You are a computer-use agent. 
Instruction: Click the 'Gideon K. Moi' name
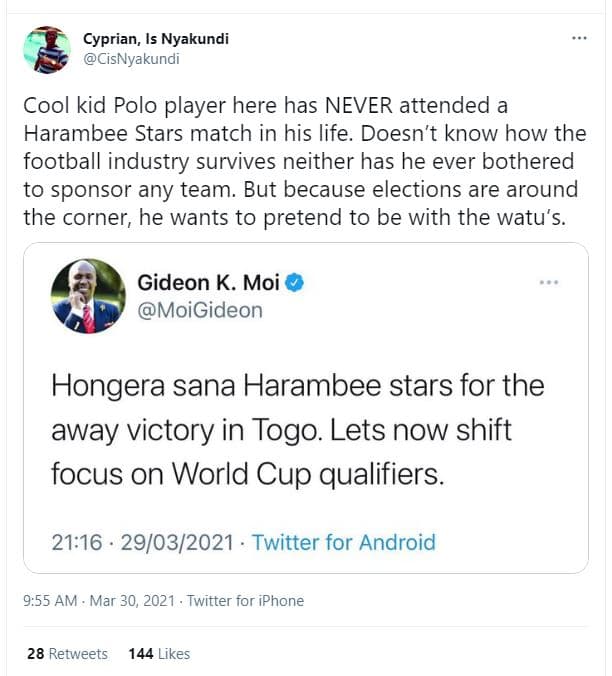208,283
